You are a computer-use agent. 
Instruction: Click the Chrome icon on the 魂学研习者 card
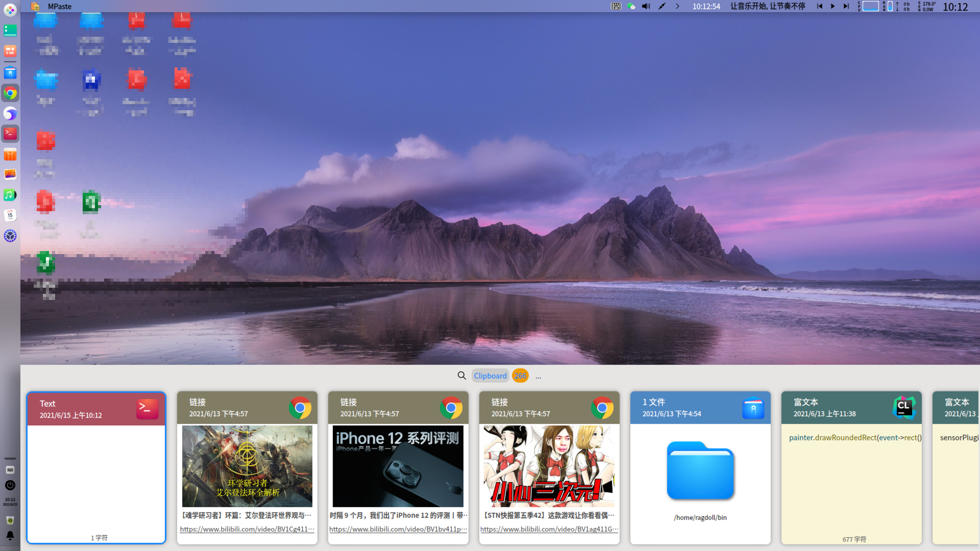pos(300,408)
